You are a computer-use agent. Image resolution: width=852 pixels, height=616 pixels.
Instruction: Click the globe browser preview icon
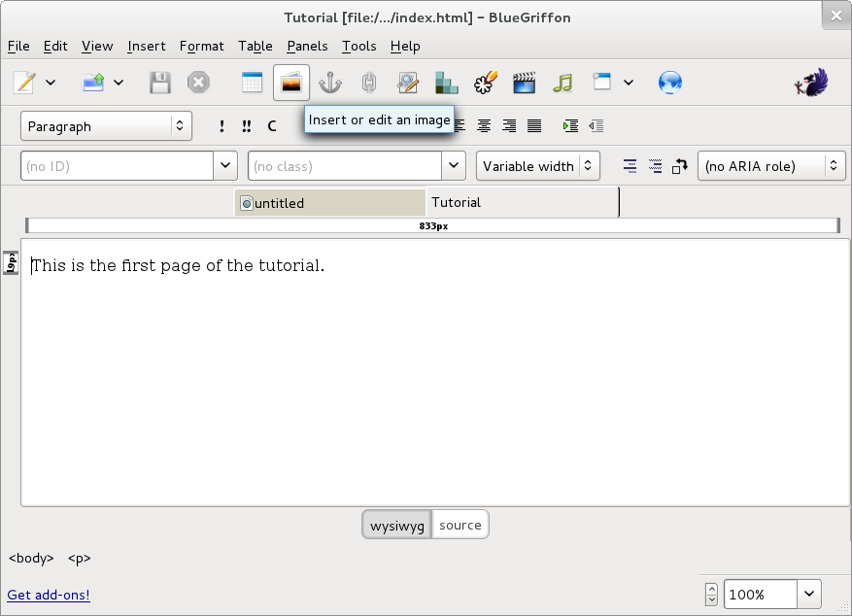click(669, 83)
